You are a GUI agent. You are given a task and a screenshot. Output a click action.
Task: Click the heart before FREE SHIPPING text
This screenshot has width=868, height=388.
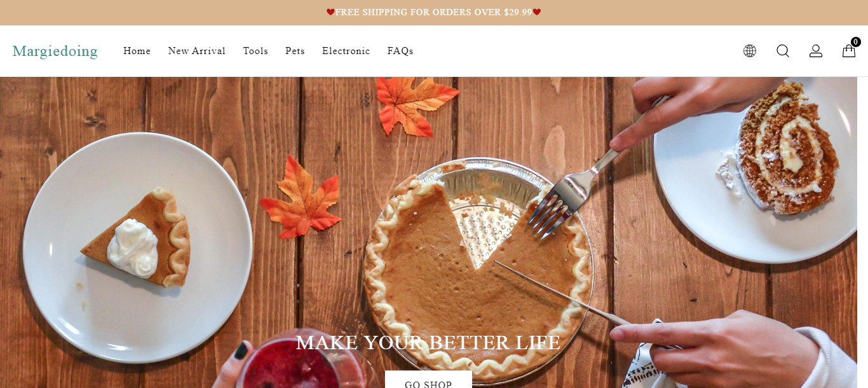tap(330, 12)
